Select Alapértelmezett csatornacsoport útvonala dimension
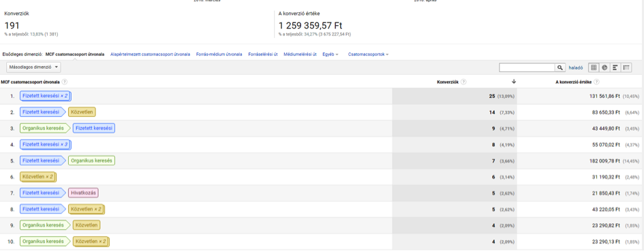644x251 pixels. 150,54
